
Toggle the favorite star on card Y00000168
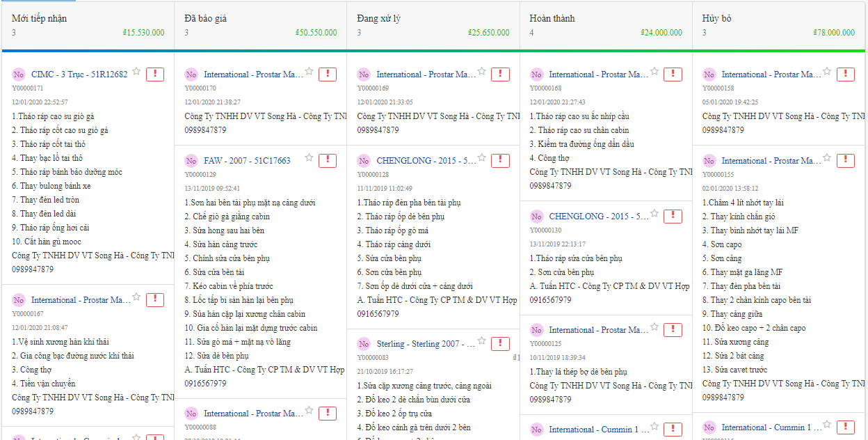click(x=654, y=72)
